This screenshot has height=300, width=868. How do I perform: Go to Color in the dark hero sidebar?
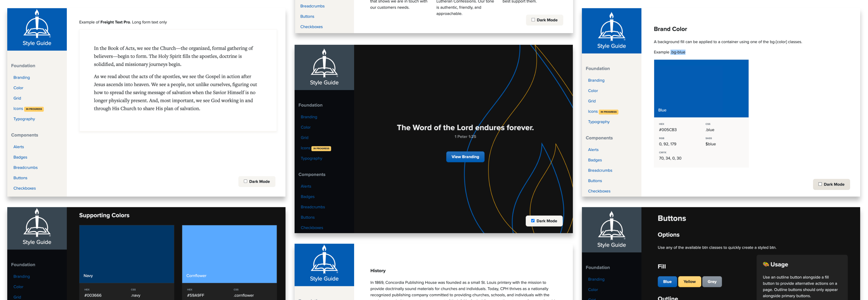(306, 127)
